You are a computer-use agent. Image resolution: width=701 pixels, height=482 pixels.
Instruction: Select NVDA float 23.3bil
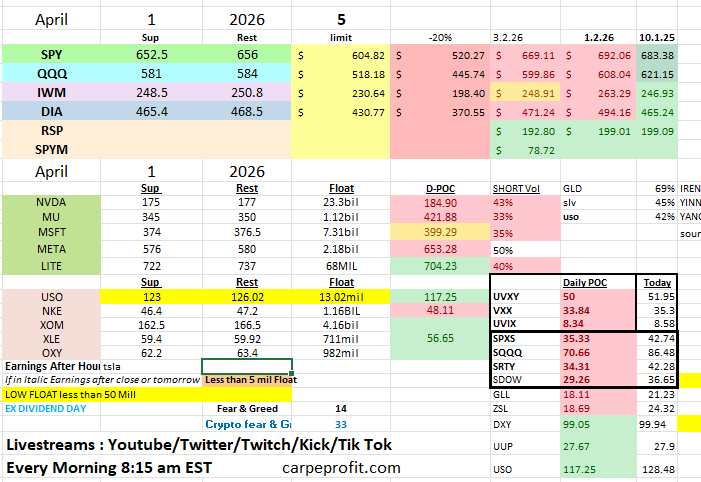click(341, 202)
